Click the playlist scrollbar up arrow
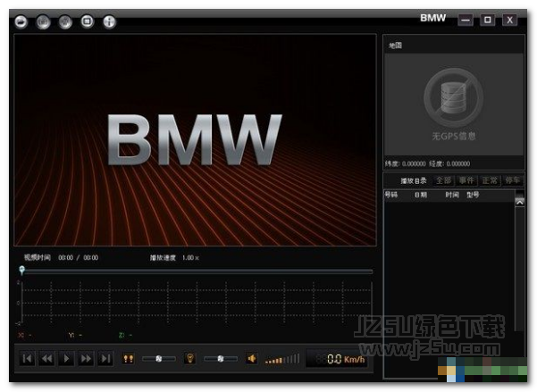537x392 pixels. click(x=519, y=202)
